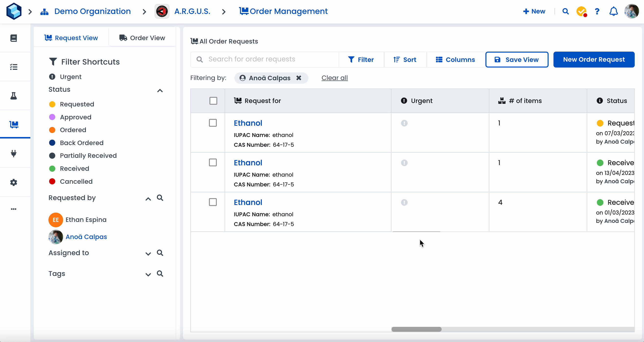Remove the Anoä Calpas filter chip
This screenshot has width=644, height=342.
pos(299,78)
